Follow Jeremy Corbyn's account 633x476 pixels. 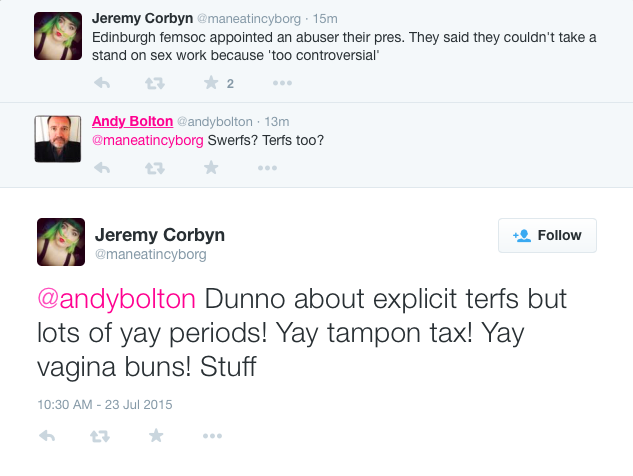pyautogui.click(x=547, y=236)
